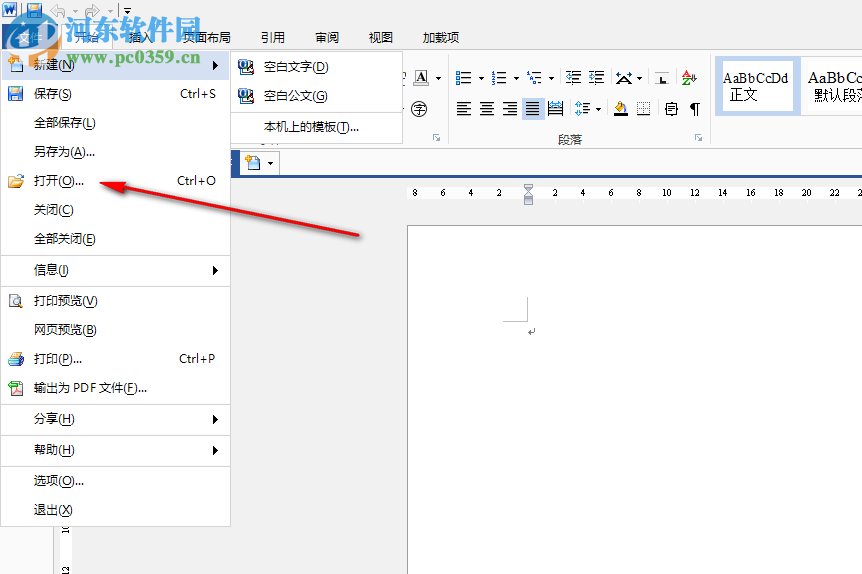This screenshot has width=862, height=574.
Task: Choose 退出(X) to exit
Action: [x=115, y=510]
